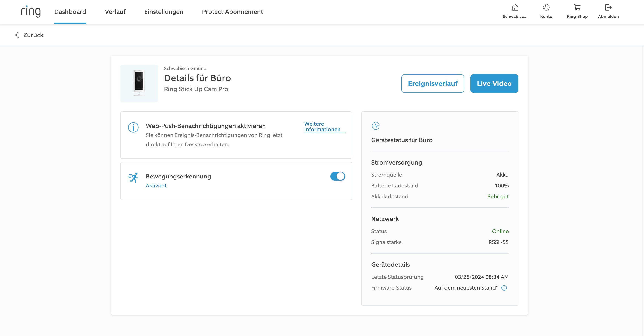
Task: Go back with the Zurück chevron
Action: pos(17,35)
